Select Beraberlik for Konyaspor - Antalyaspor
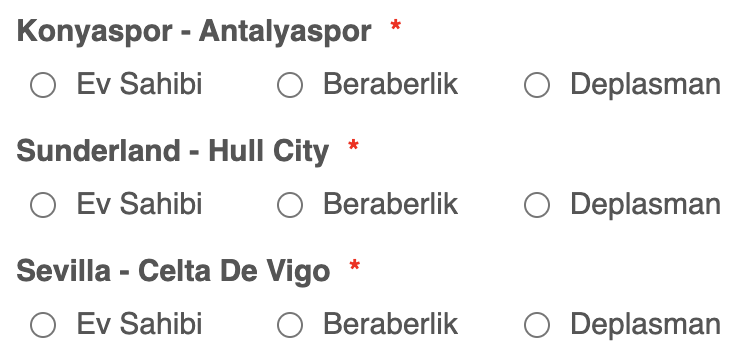This screenshot has height=362, width=756. tap(290, 85)
